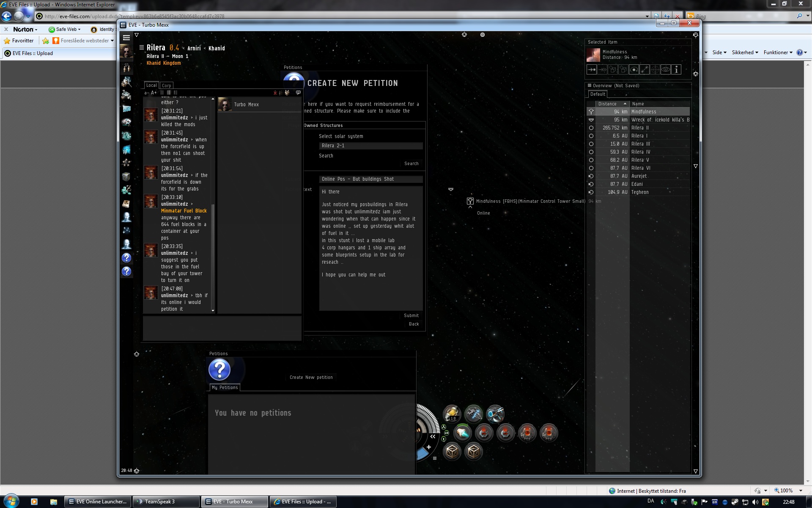
Task: Sort overview by Distance column arrow
Action: [625, 104]
